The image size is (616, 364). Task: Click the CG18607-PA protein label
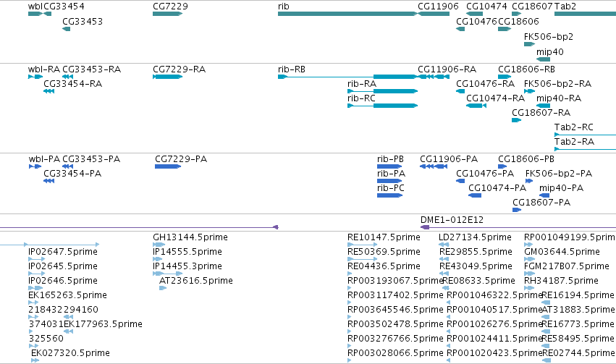tap(541, 203)
